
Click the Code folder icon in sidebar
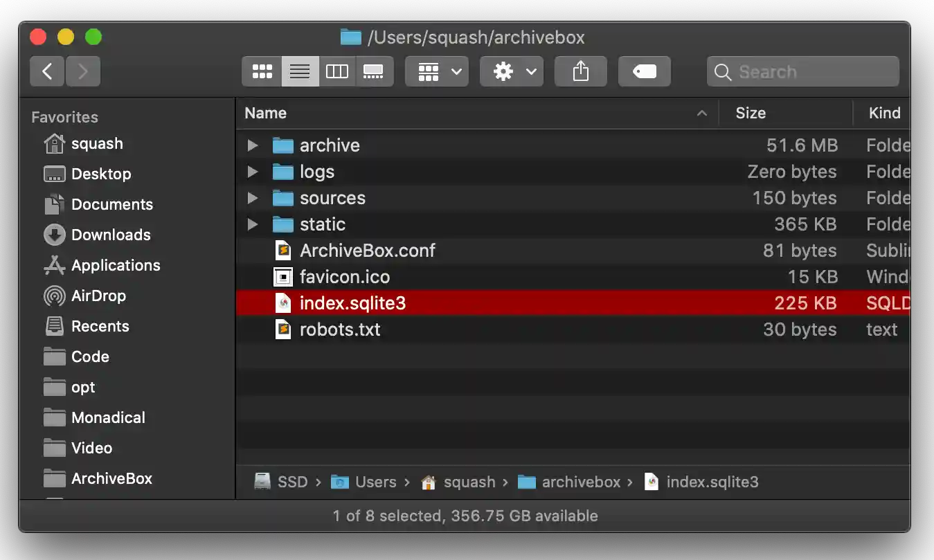pos(54,356)
